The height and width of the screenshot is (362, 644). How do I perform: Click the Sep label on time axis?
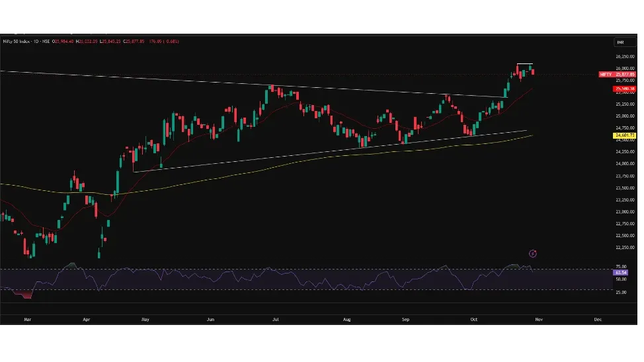point(405,319)
